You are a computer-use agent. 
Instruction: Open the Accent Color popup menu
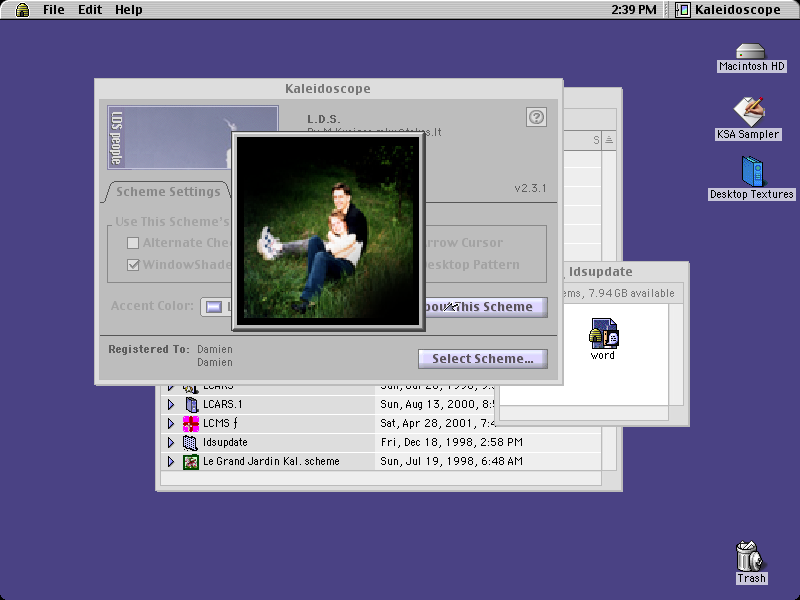click(x=216, y=307)
